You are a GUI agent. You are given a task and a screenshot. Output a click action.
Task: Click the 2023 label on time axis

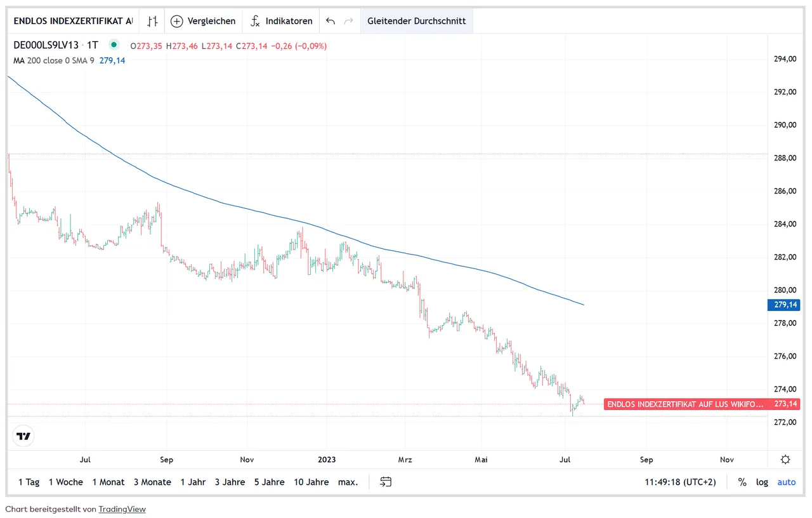327,460
